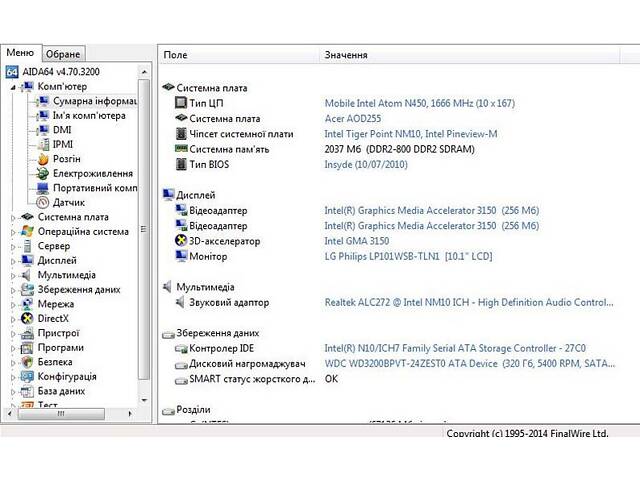Open the Датчик gauge icon

click(x=42, y=202)
